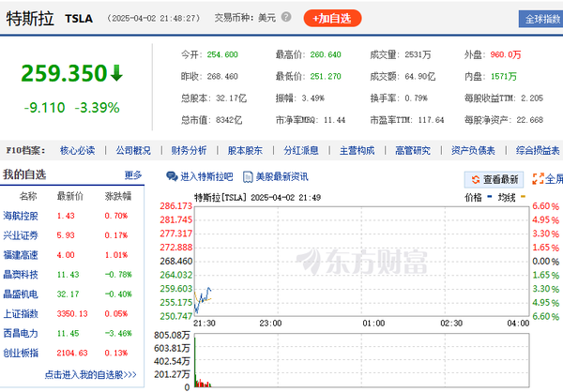
Task: Open 兴业证券 in watchlist
Action: (21, 235)
